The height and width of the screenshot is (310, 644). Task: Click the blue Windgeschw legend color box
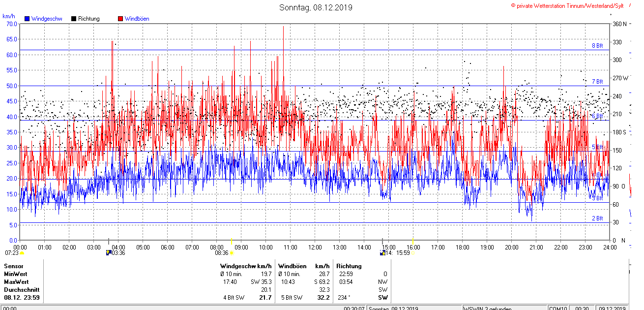click(27, 19)
